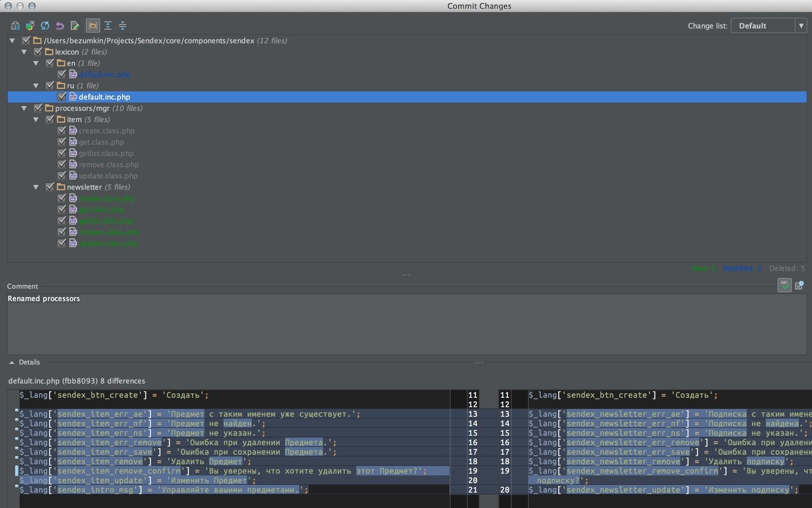Click the Collapse All toolbar icon
The height and width of the screenshot is (508, 812).
coord(123,25)
